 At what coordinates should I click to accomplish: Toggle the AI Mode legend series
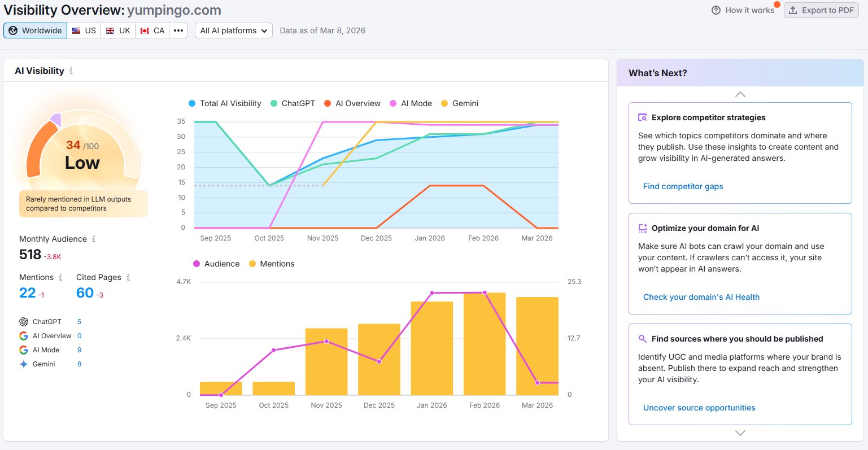[x=411, y=103]
